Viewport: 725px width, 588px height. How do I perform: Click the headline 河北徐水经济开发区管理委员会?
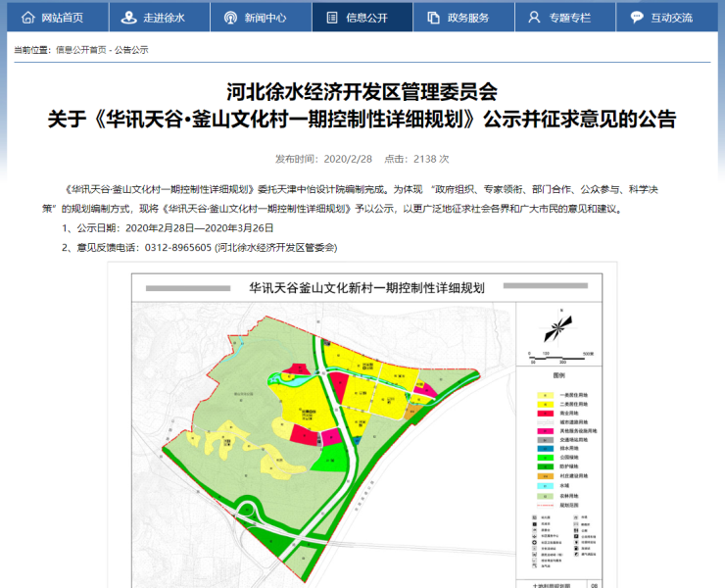pos(362,91)
